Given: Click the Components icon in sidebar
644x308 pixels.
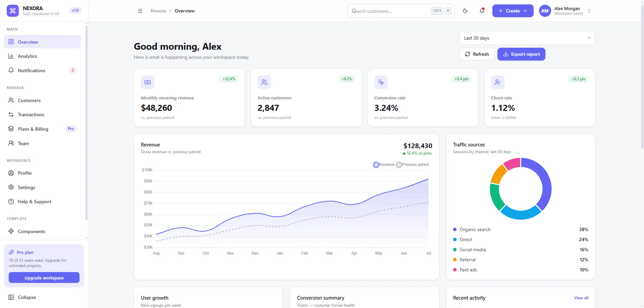Looking at the screenshot, I should pyautogui.click(x=11, y=231).
